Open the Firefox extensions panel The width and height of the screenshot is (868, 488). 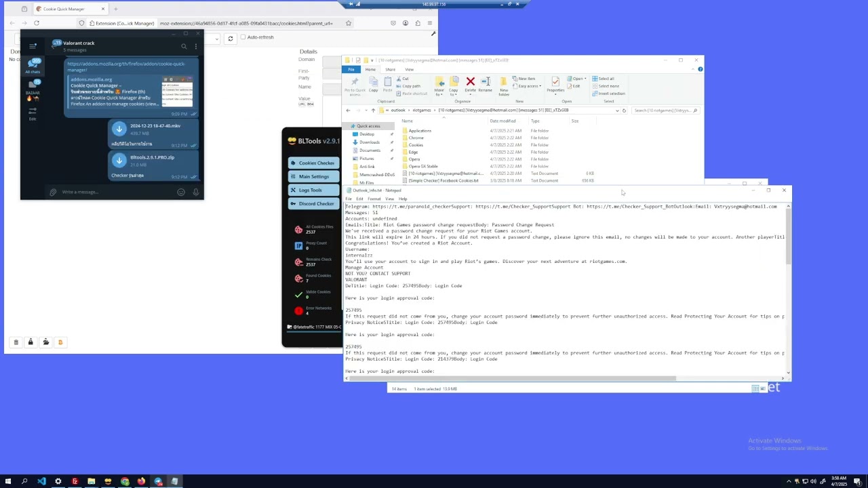click(417, 23)
